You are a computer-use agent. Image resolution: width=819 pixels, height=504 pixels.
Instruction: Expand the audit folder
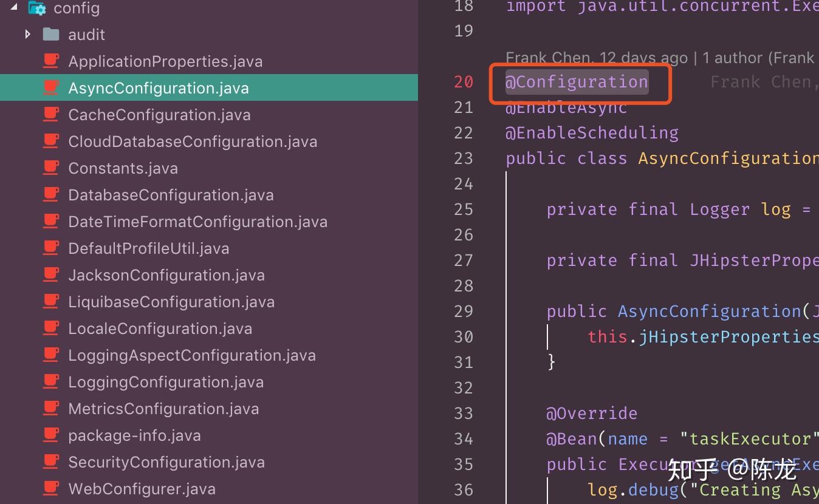pos(27,34)
